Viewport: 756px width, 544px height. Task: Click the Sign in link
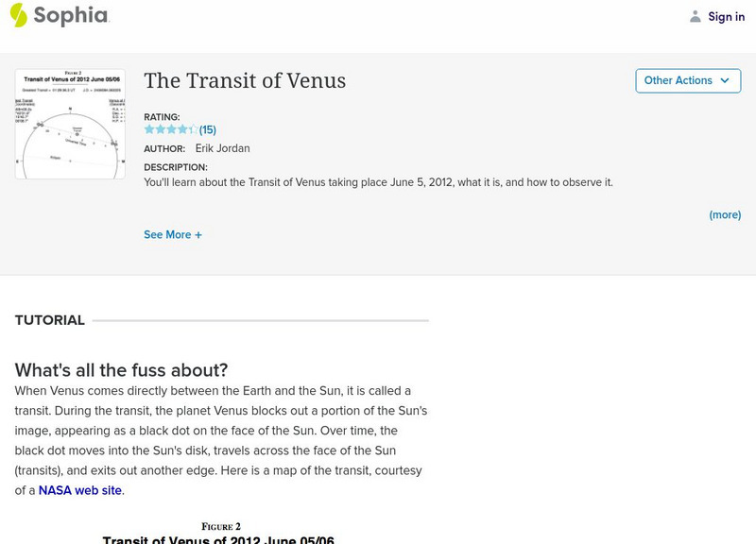pos(727,16)
